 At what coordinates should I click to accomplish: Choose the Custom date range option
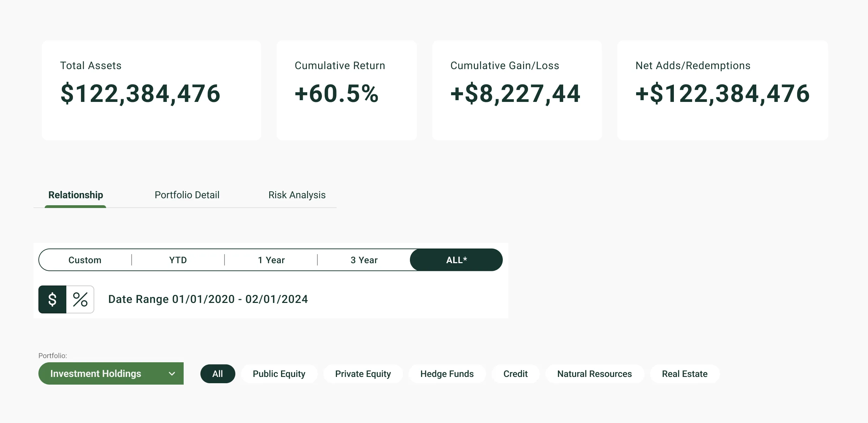pyautogui.click(x=85, y=260)
